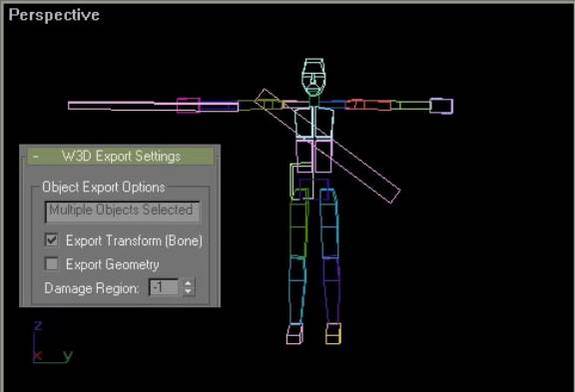Select the magenta box on the extended arm

pos(189,106)
